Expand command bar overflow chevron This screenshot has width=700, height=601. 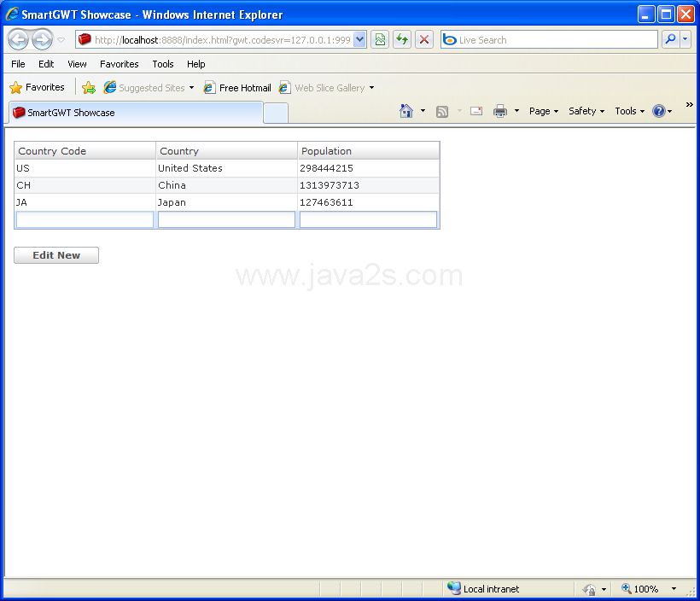(x=689, y=104)
